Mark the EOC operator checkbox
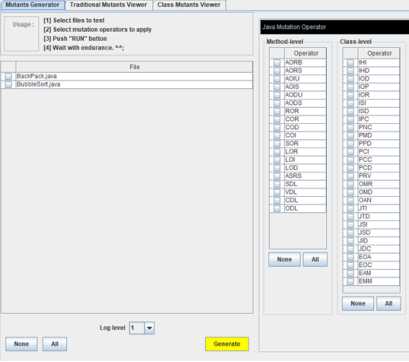The image size is (409, 362). [350, 265]
